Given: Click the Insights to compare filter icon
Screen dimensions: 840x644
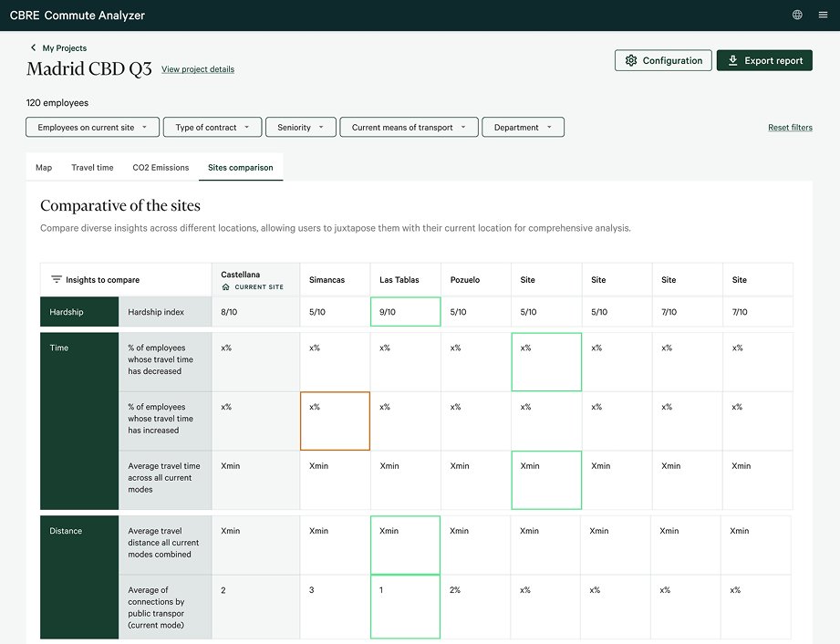Looking at the screenshot, I should (57, 279).
